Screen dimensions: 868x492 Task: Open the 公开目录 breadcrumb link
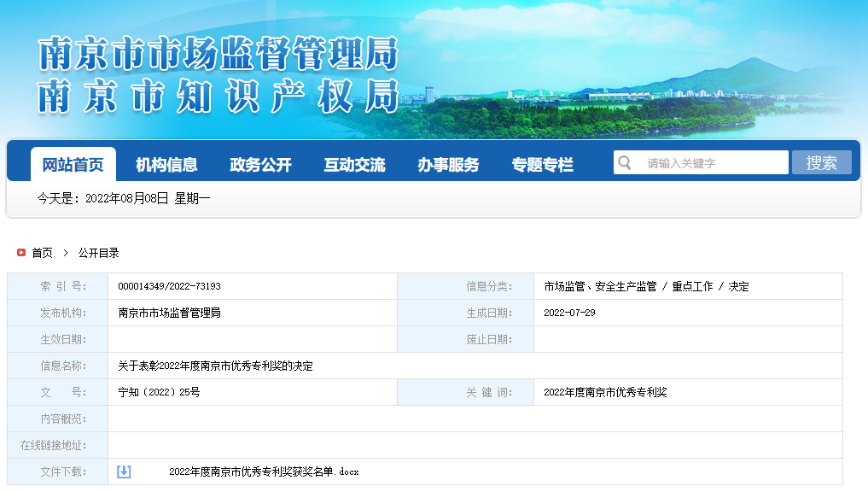[x=98, y=253]
